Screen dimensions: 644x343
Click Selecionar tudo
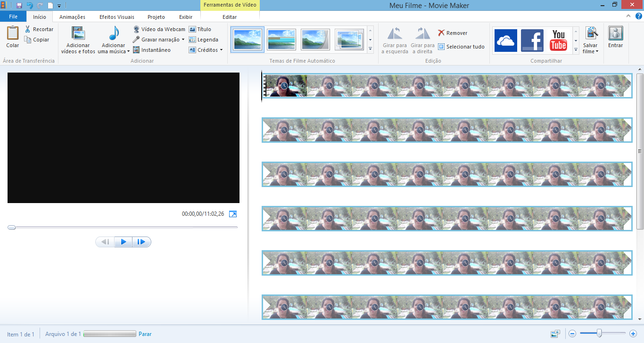(461, 47)
